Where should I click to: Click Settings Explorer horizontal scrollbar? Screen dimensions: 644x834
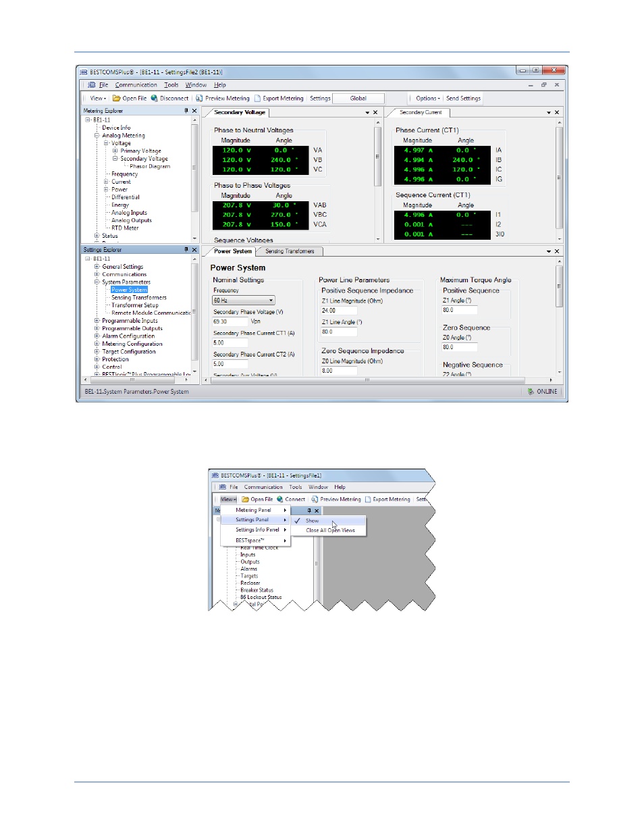click(x=135, y=380)
